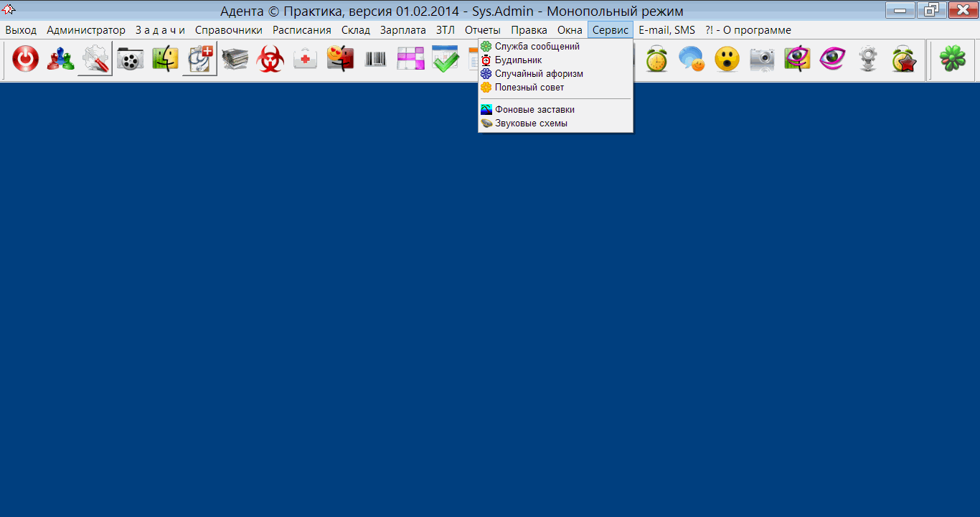Click the green ICQ flower toolbar icon
This screenshot has width=980, height=517.
(x=953, y=60)
